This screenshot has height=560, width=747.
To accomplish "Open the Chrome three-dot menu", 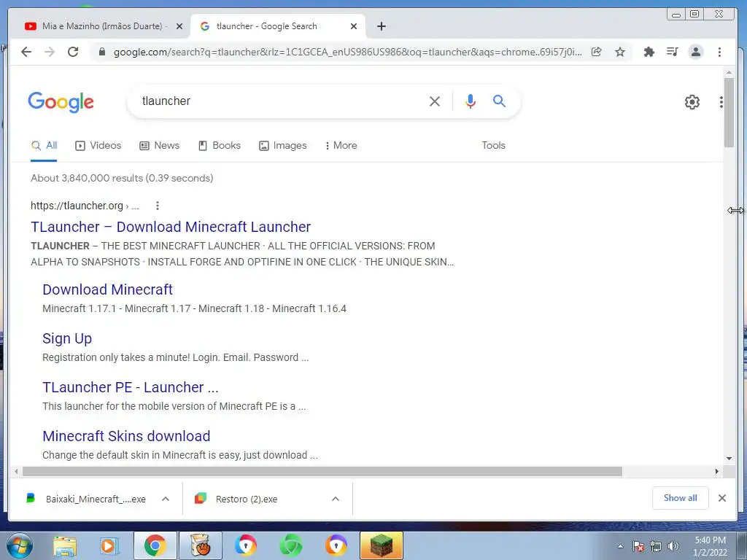I will 719,52.
